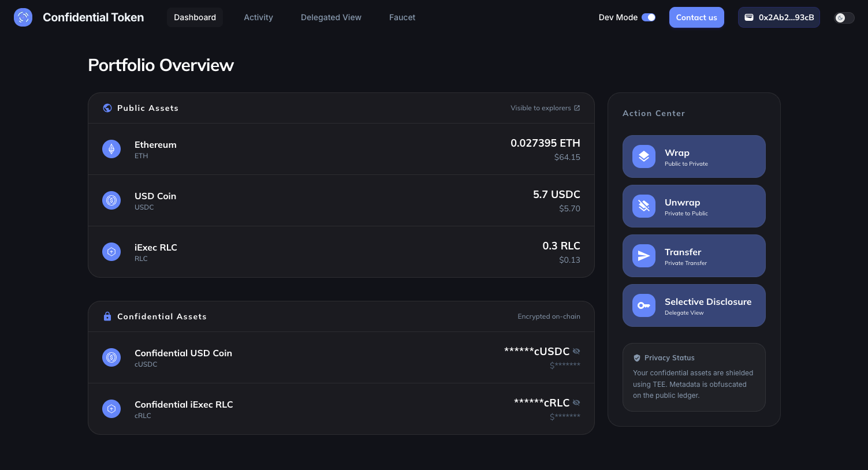This screenshot has width=868, height=470.
Task: Click the Privacy Status shield icon
Action: click(637, 357)
